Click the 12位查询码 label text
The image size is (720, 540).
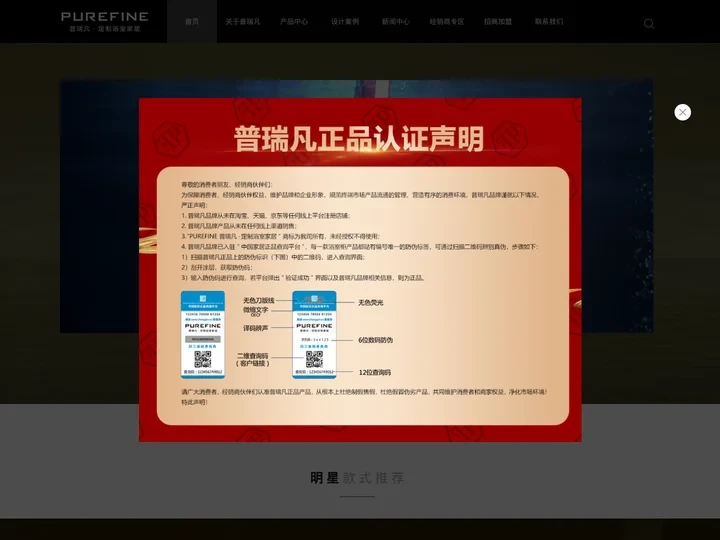coord(375,372)
